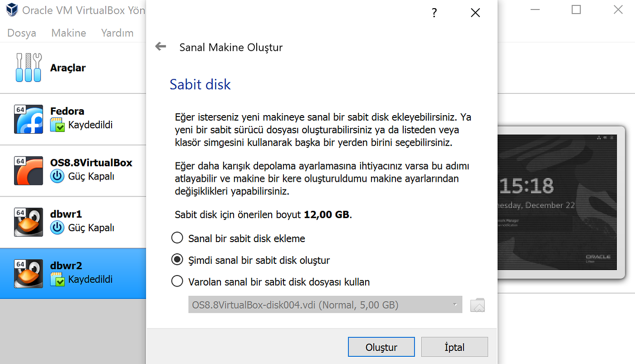635x364 pixels.
Task: Click the folder icon to browse disk file
Action: click(478, 305)
